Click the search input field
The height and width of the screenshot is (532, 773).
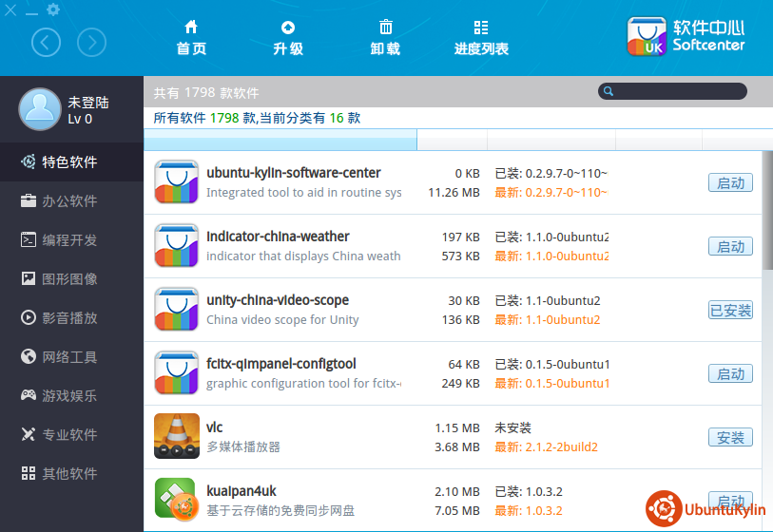pyautogui.click(x=679, y=91)
